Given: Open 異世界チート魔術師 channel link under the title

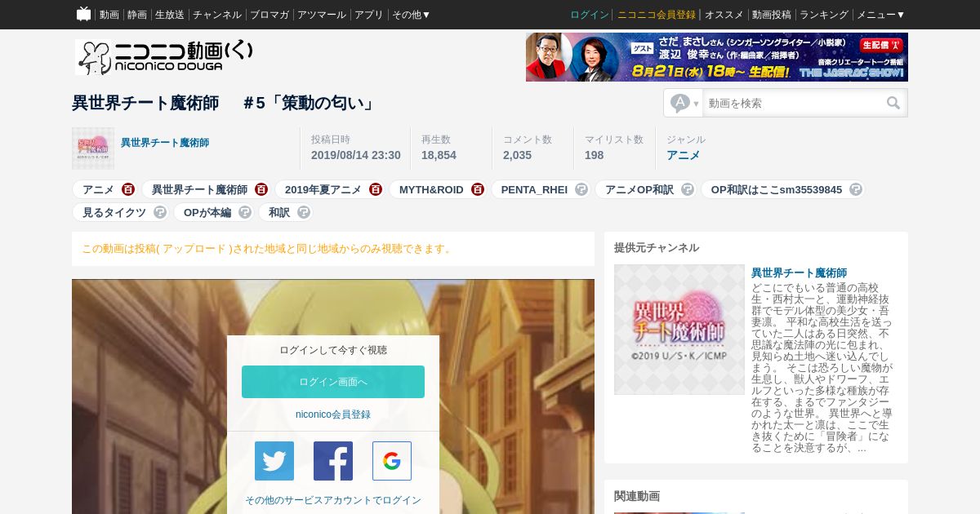Looking at the screenshot, I should tap(165, 143).
